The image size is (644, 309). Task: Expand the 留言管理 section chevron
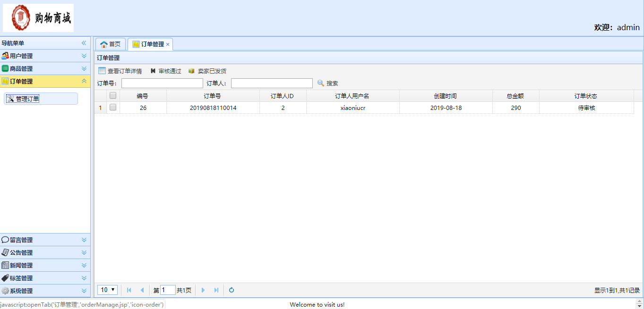click(84, 240)
